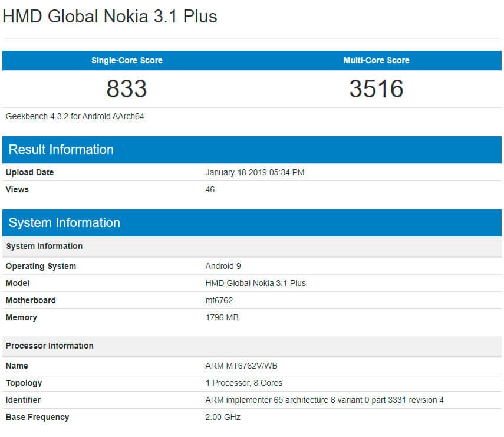The width and height of the screenshot is (504, 437).
Task: Open the Geekbench 4.3.2 for Android link
Action: point(71,116)
